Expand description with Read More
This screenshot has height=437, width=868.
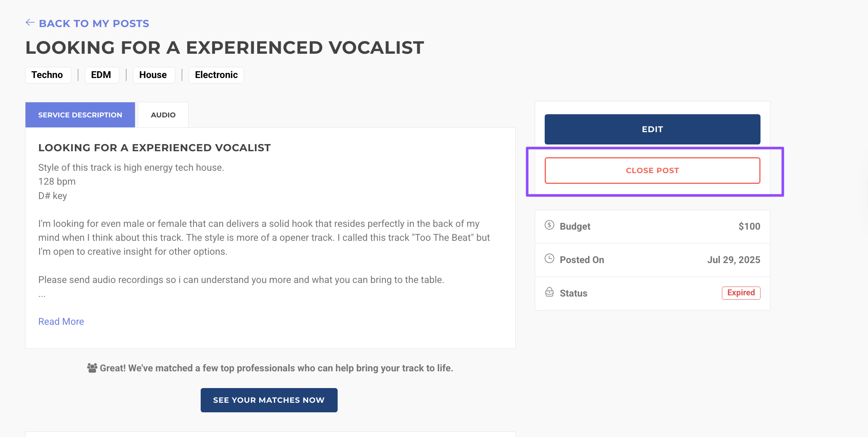(61, 322)
